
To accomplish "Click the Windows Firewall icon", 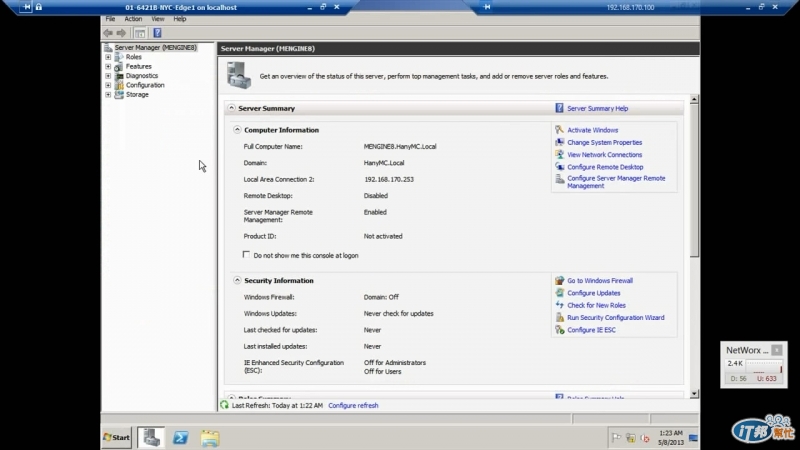I will [560, 280].
